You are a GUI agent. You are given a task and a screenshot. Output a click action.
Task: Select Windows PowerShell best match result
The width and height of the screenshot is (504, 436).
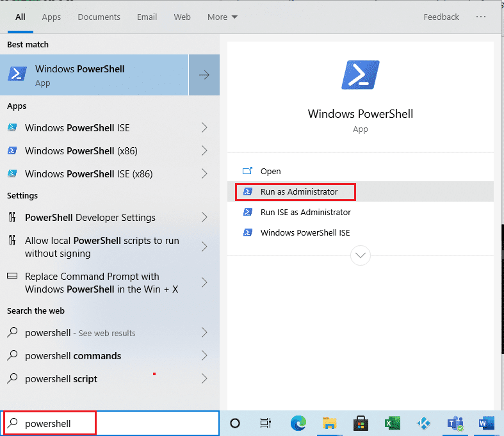pyautogui.click(x=94, y=75)
